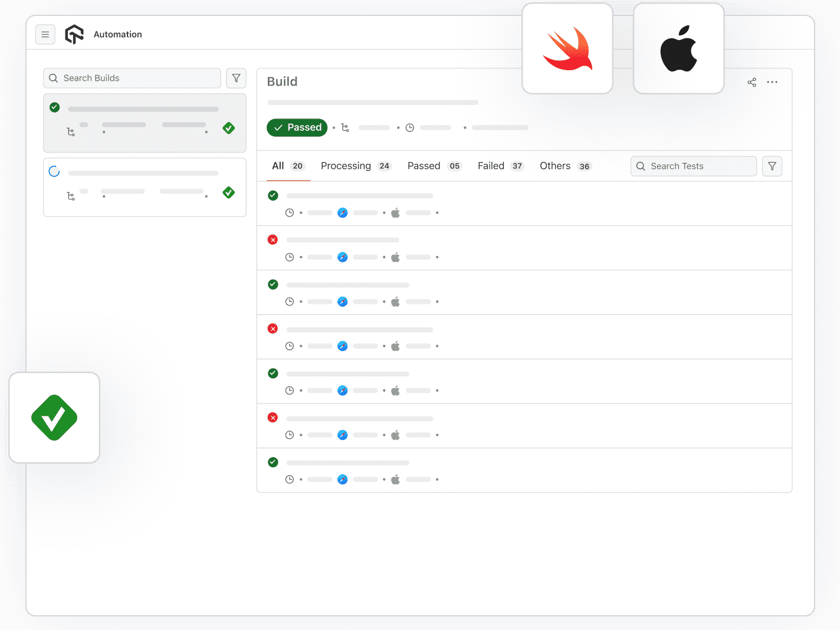
Task: Open the filter beside Search Tests
Action: 772,166
